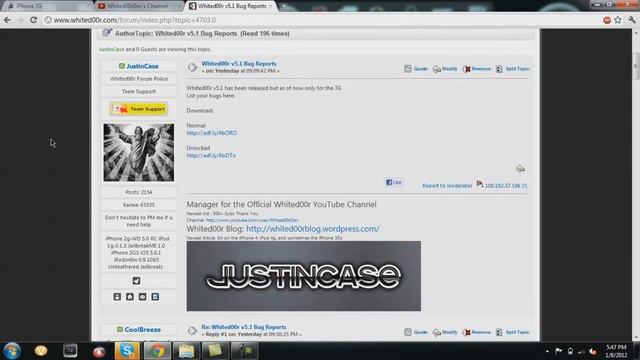Viewport: 640px width, 360px height.
Task: Open JustinCase's profile icon in sidebar
Action: click(x=117, y=297)
